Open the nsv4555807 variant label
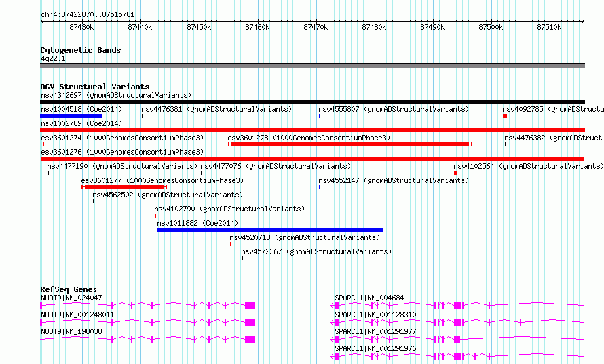 point(394,109)
